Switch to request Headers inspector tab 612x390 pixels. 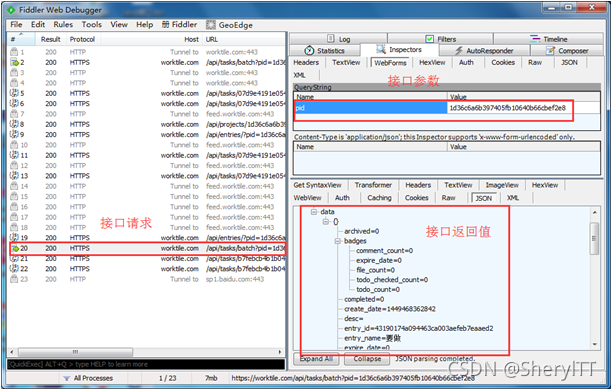click(x=306, y=62)
